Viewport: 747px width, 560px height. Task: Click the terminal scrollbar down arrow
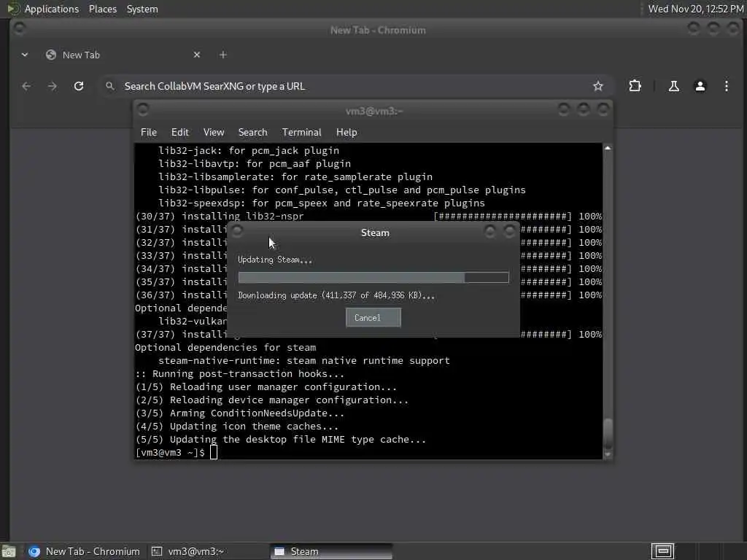(x=608, y=455)
